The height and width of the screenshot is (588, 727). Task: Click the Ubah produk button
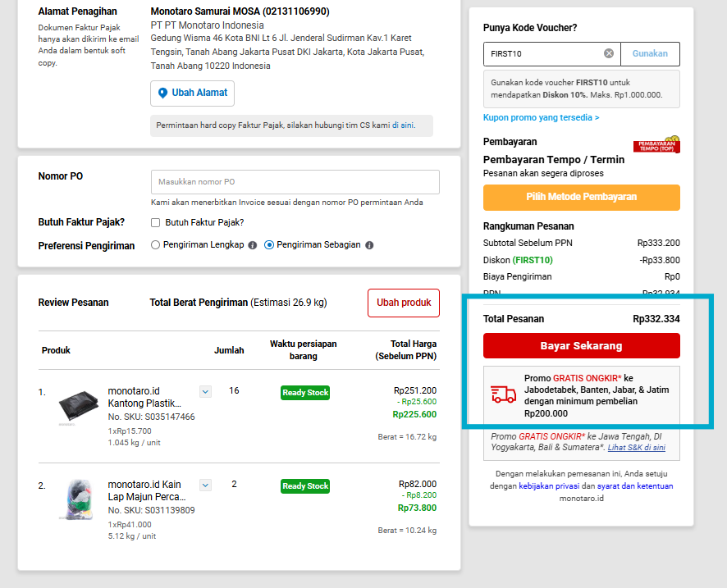404,303
